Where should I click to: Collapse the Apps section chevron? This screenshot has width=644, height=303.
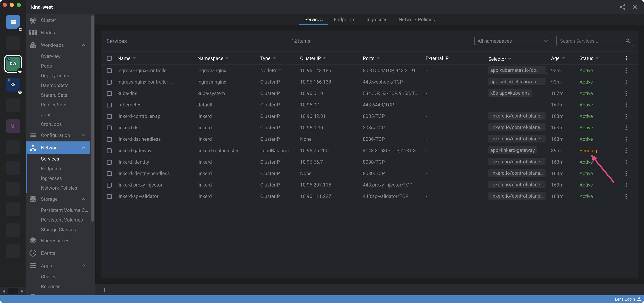coord(84,266)
